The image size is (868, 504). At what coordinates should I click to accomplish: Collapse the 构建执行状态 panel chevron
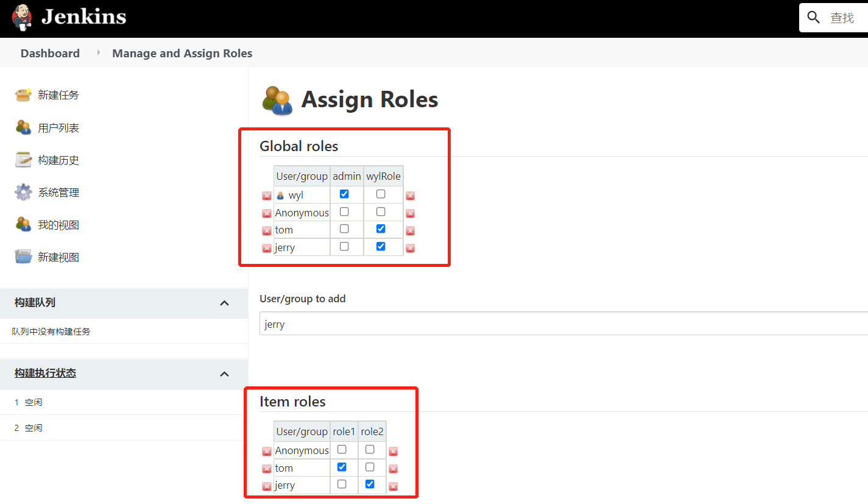click(224, 374)
